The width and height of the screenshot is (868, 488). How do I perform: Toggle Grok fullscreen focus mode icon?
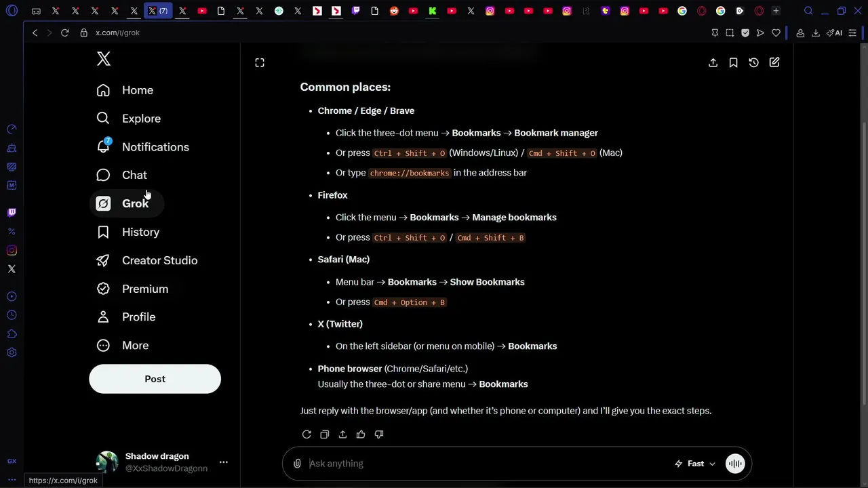[260, 62]
